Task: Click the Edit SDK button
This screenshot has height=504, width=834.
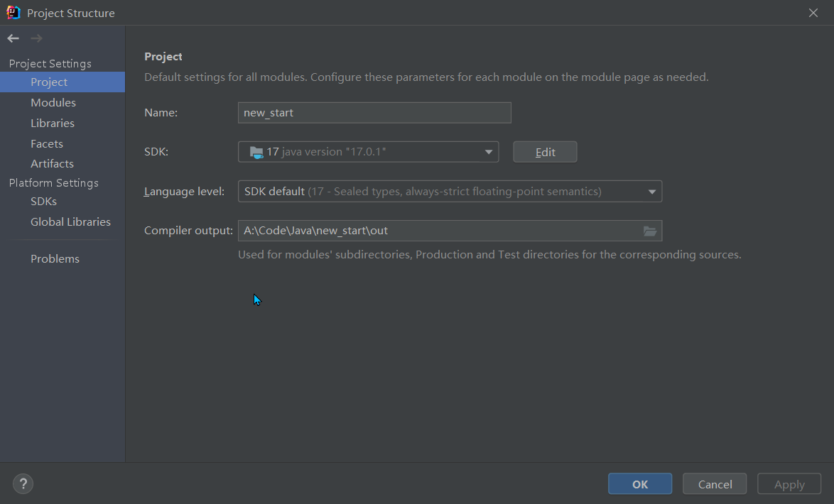Action: tap(545, 152)
